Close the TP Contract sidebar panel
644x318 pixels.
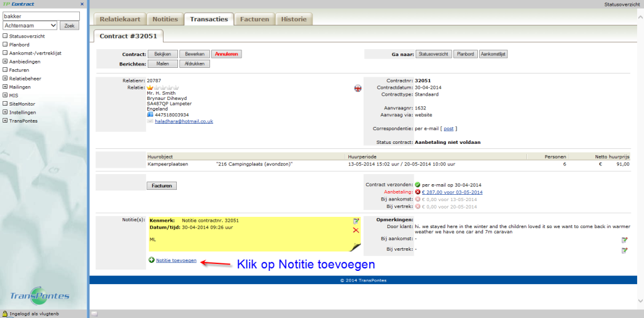[x=82, y=4]
